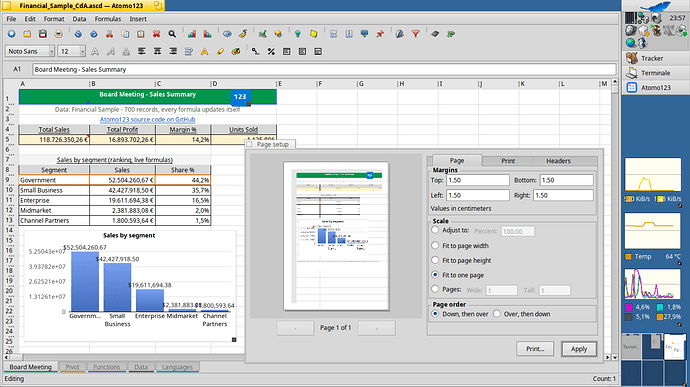The width and height of the screenshot is (690, 387).
Task: Click the red X delete icon
Action: pyautogui.click(x=156, y=34)
